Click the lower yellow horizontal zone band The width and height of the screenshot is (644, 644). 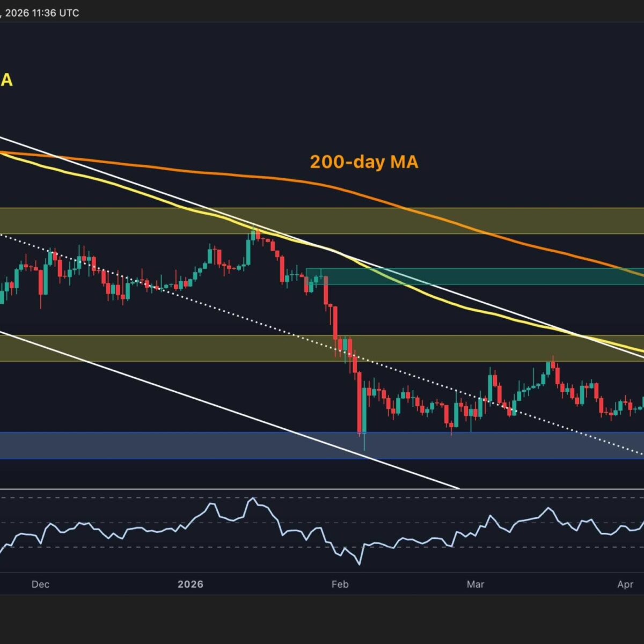click(x=161, y=348)
